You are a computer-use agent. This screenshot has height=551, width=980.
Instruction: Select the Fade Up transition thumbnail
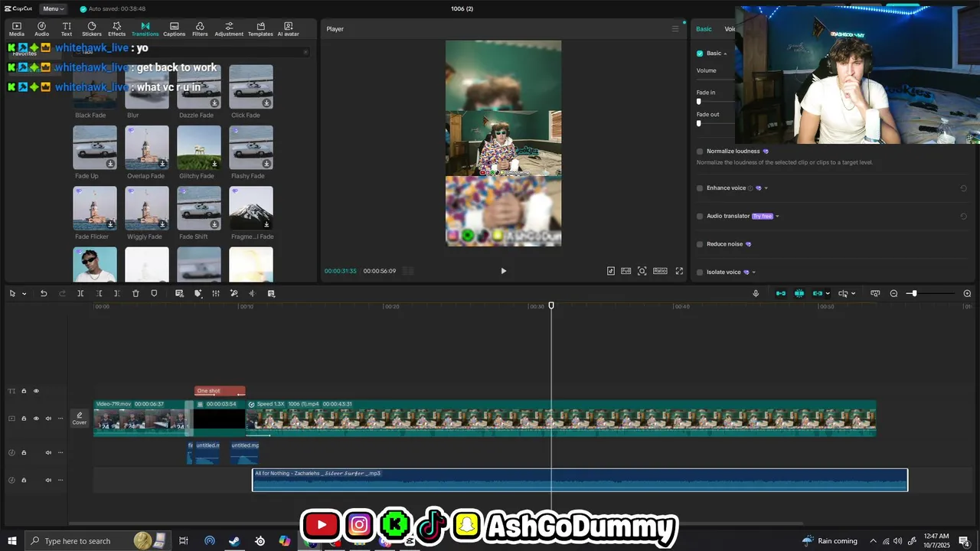[95, 148]
